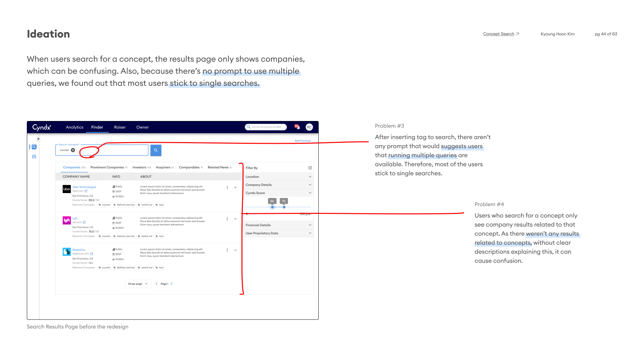Image resolution: width=644 pixels, height=362 pixels.
Task: Open blablacar.com external link icon
Action: (92, 254)
